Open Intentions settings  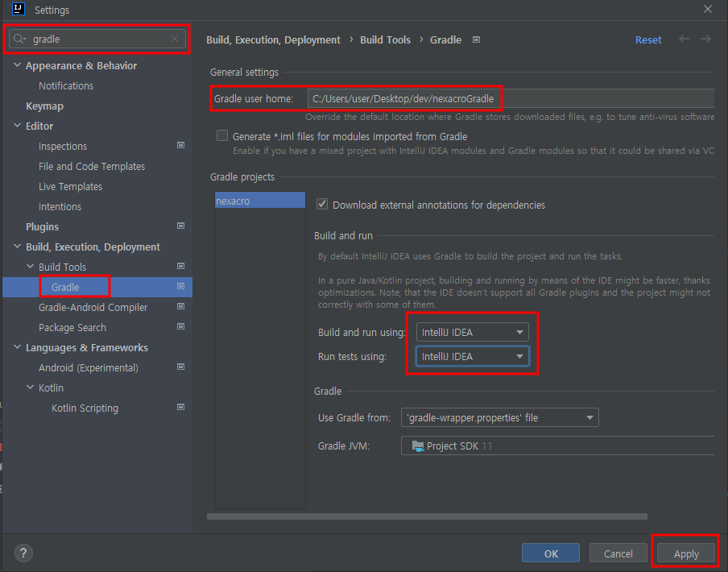point(60,206)
